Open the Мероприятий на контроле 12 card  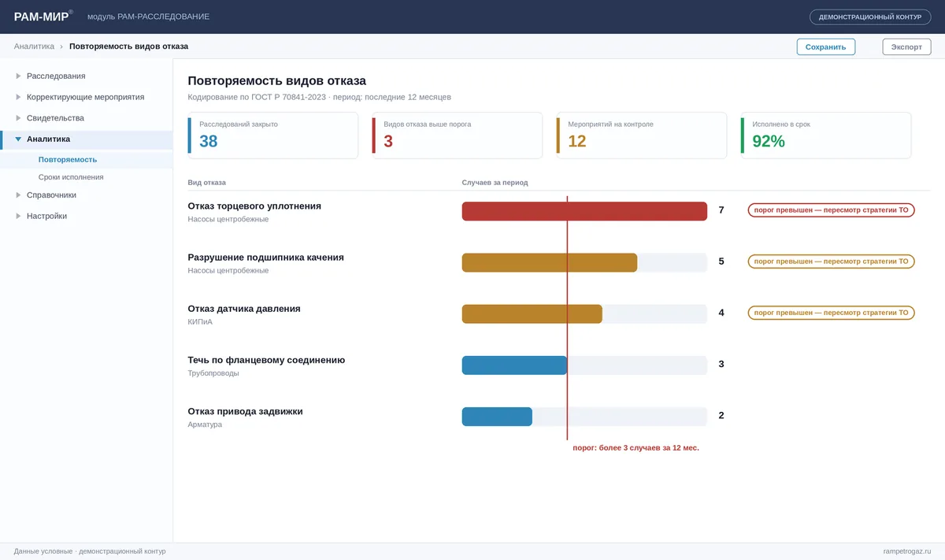pos(642,135)
